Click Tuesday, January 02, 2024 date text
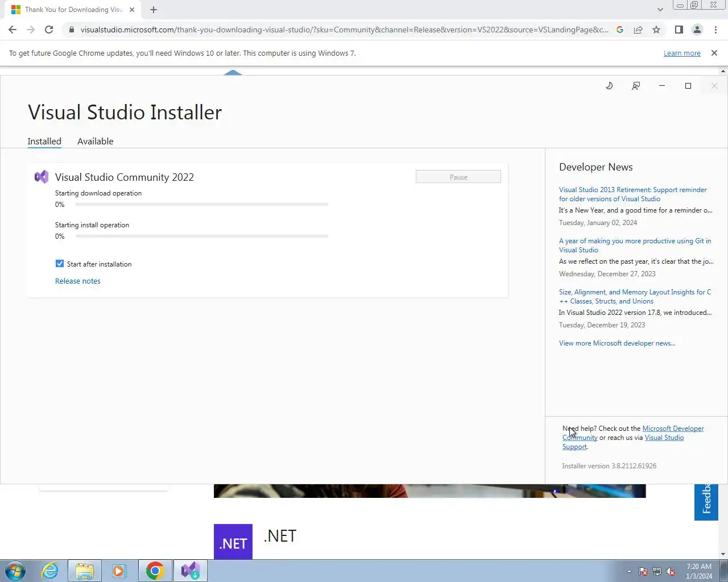The height and width of the screenshot is (582, 728). tap(598, 223)
